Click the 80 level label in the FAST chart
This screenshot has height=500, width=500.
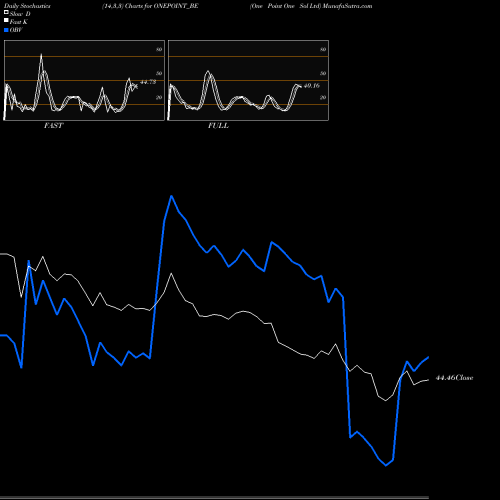(x=159, y=49)
